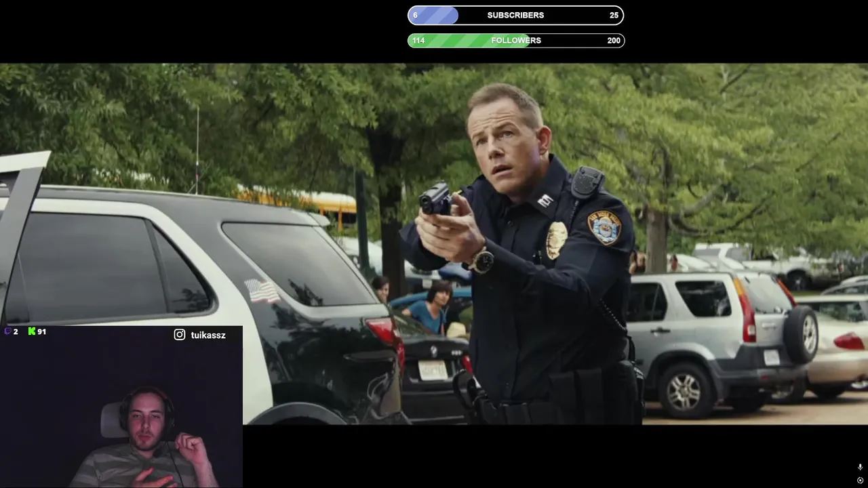868x488 pixels.
Task: Click the Followers progress bar
Action: coord(515,41)
